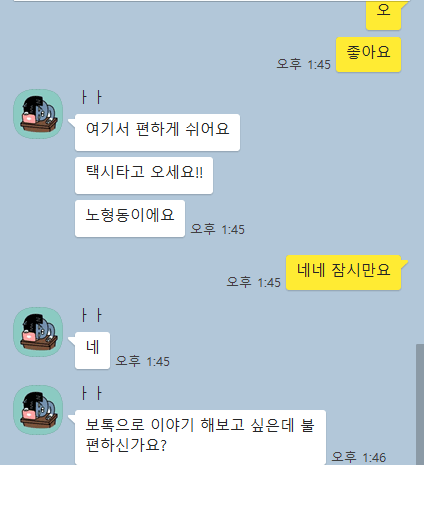424x519 pixels.
Task: Click the avatar beside the 보톡으로 이야기 message
Action: pyautogui.click(x=38, y=410)
